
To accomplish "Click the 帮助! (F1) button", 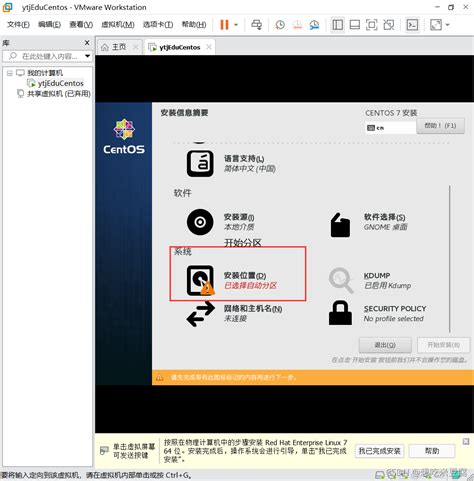I will point(440,126).
